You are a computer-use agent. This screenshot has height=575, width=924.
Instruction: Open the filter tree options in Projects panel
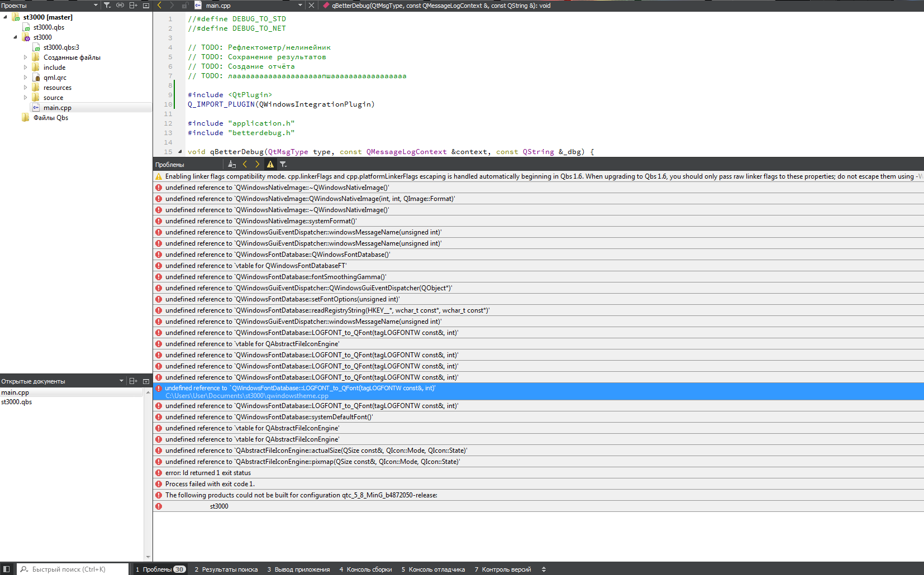pyautogui.click(x=107, y=6)
